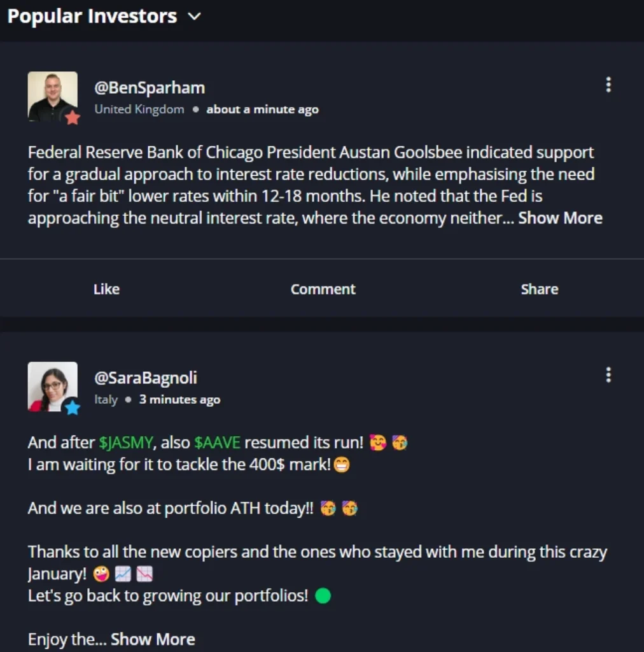
Task: Expand BenSparham's post with Show More
Action: [x=560, y=218]
